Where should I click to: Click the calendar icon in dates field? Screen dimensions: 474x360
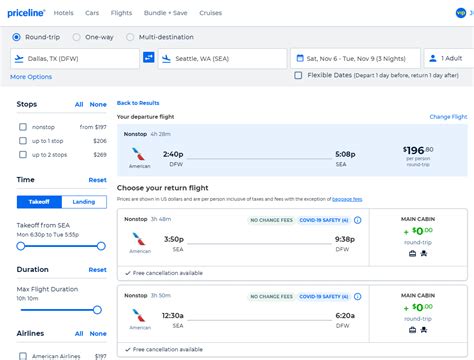pyautogui.click(x=300, y=58)
